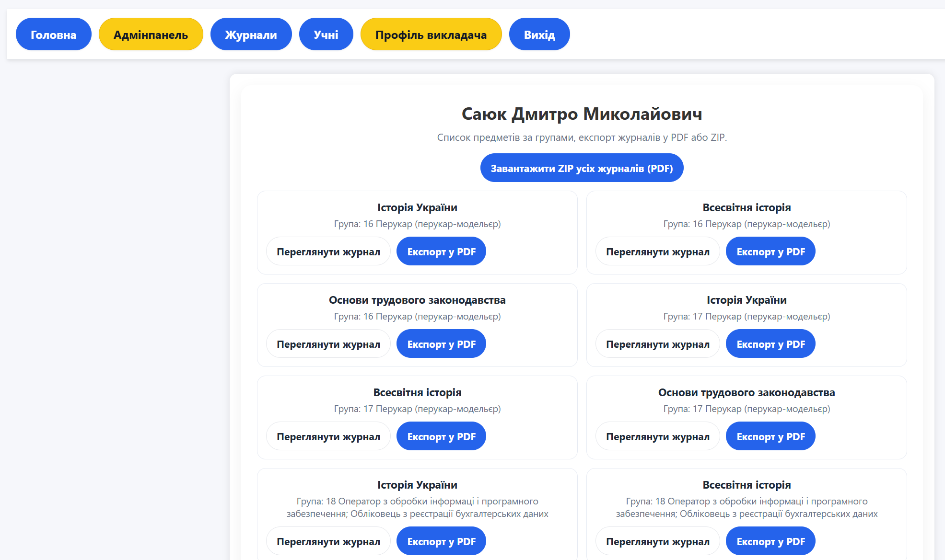Download ZIP of all journals as PDF

tap(582, 168)
